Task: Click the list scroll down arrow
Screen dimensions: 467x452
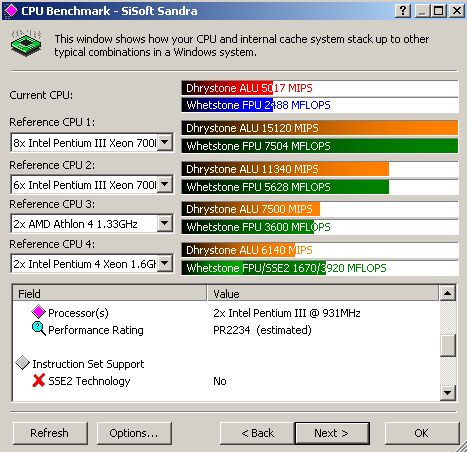Action: 448,392
